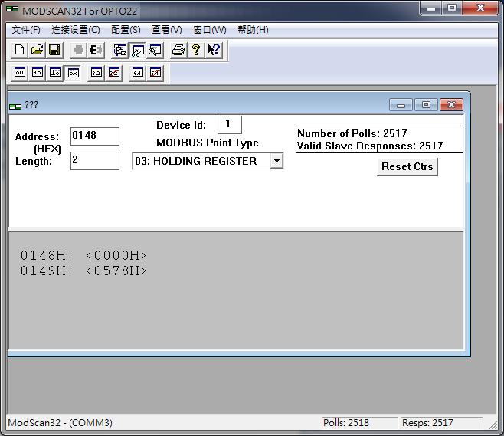This screenshot has height=436, width=504.
Task: Open the 配置(S) menu
Action: [x=126, y=30]
